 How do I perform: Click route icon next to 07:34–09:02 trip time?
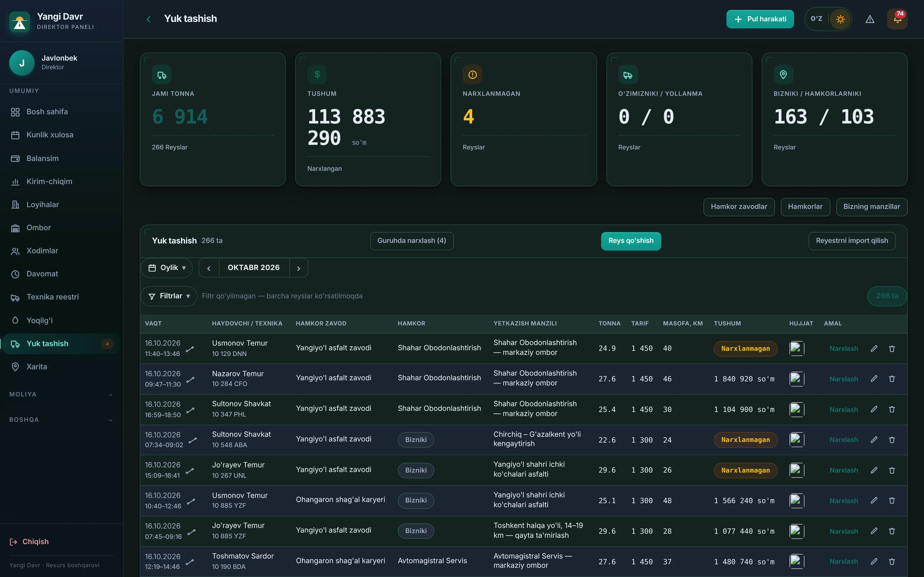coord(193,440)
